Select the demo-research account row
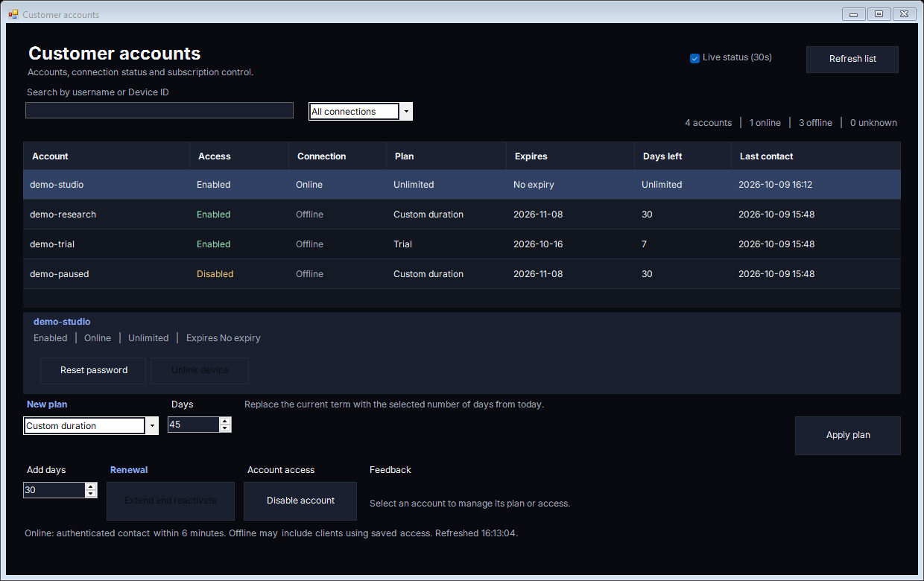The width and height of the screenshot is (924, 581). pos(462,215)
